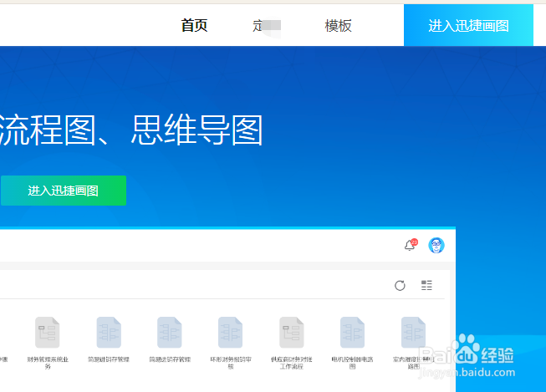Select the 电机控制器电路图 file name text

tap(352, 363)
